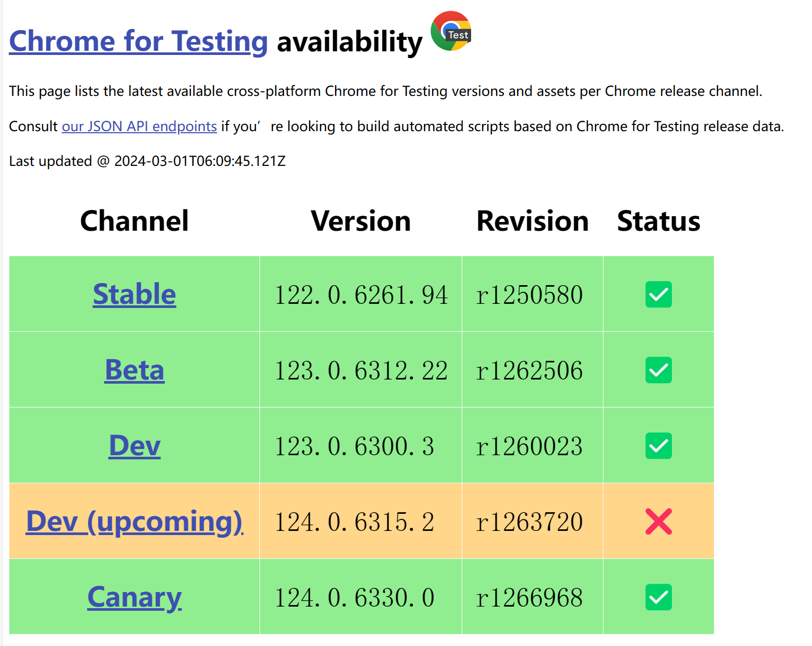The height and width of the screenshot is (646, 812).
Task: Click the Chrome for Testing logo icon
Action: pos(451,31)
